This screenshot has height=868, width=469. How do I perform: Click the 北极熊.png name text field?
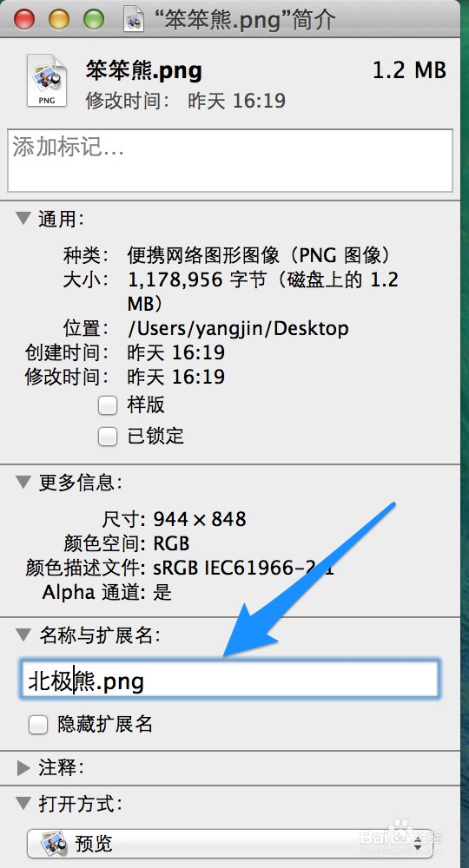pyautogui.click(x=229, y=679)
